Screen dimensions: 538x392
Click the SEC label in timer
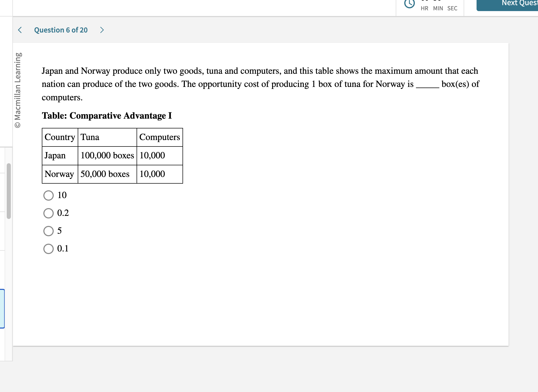pos(452,9)
